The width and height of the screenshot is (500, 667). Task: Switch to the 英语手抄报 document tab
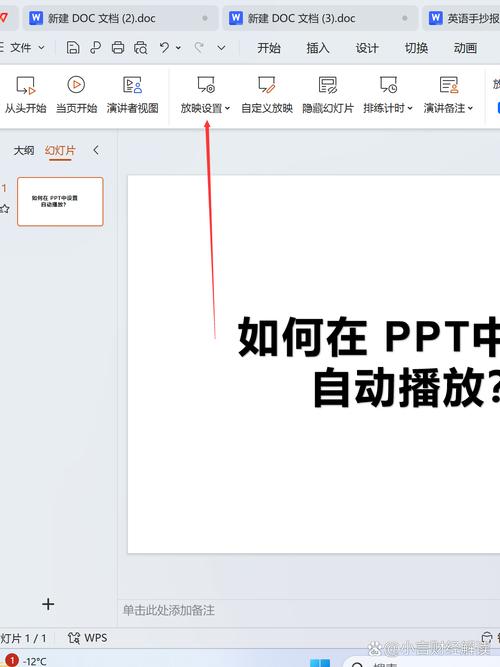pos(462,18)
